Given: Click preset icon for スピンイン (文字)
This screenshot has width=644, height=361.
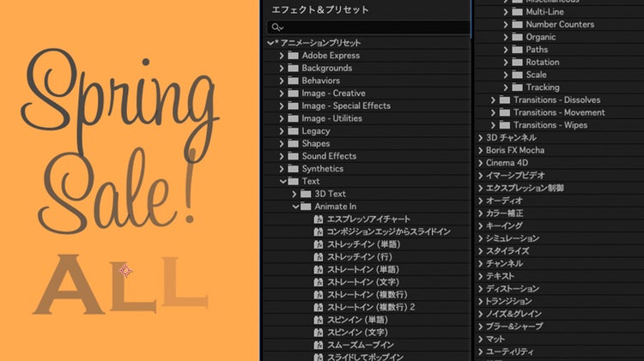Looking at the screenshot, I should click(x=319, y=333).
